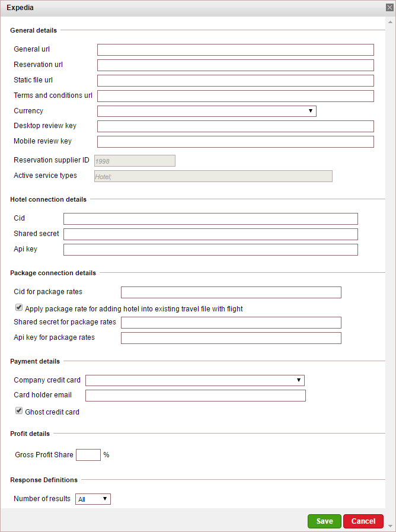This screenshot has height=532, width=396.
Task: Focus the Shared secret input field
Action: [210, 234]
